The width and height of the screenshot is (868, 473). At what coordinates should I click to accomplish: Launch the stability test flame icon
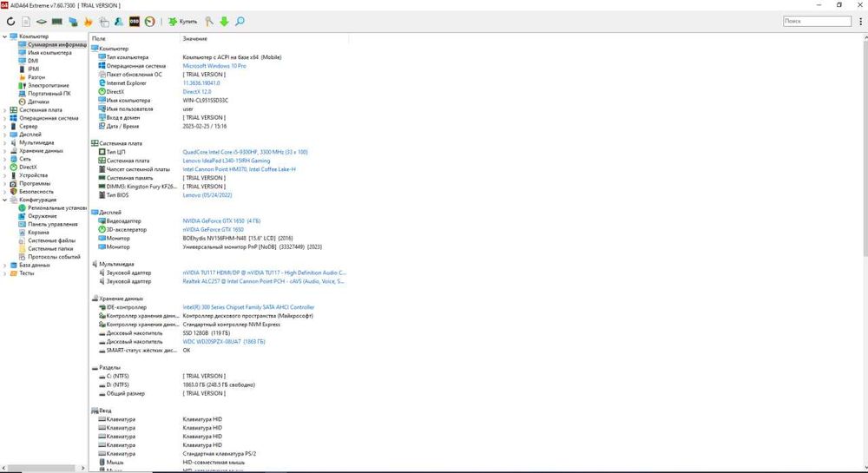pyautogui.click(x=88, y=22)
